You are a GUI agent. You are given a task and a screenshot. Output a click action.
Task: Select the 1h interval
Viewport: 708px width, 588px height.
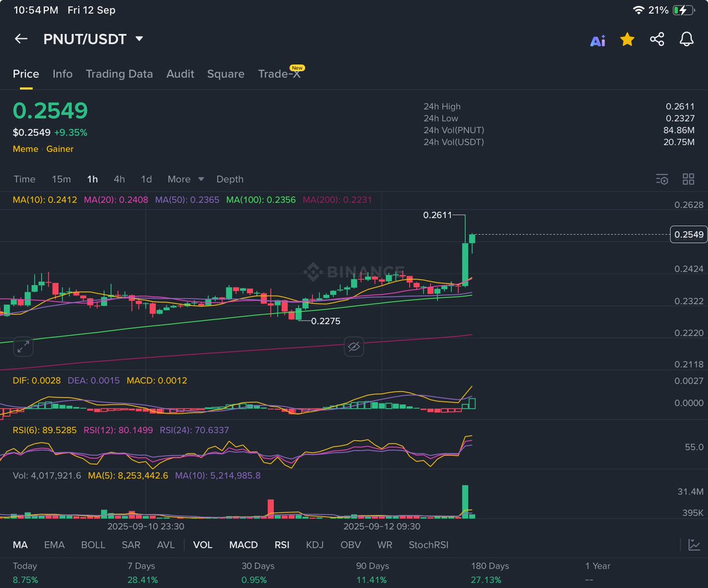(92, 179)
